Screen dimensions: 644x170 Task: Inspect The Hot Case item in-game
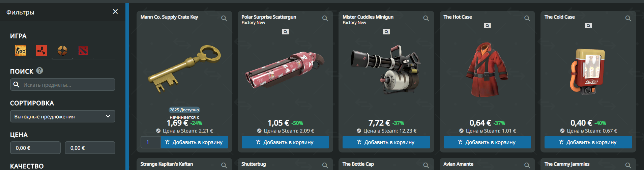(487, 26)
